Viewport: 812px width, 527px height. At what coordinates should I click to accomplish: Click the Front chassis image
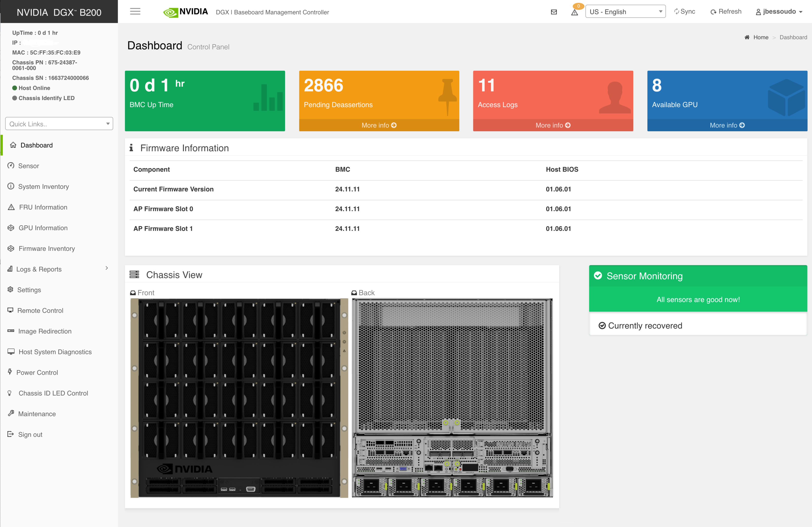[239, 398]
